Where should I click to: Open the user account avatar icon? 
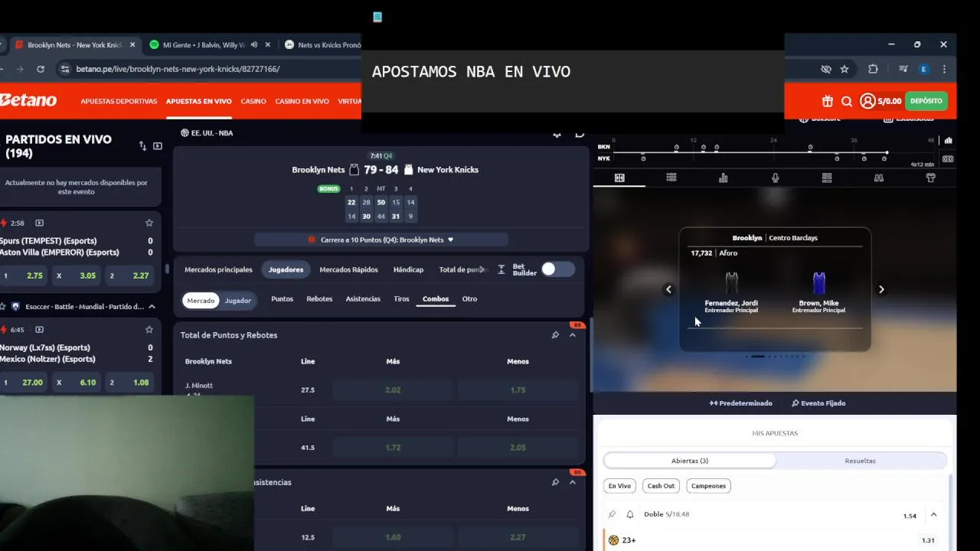(867, 101)
